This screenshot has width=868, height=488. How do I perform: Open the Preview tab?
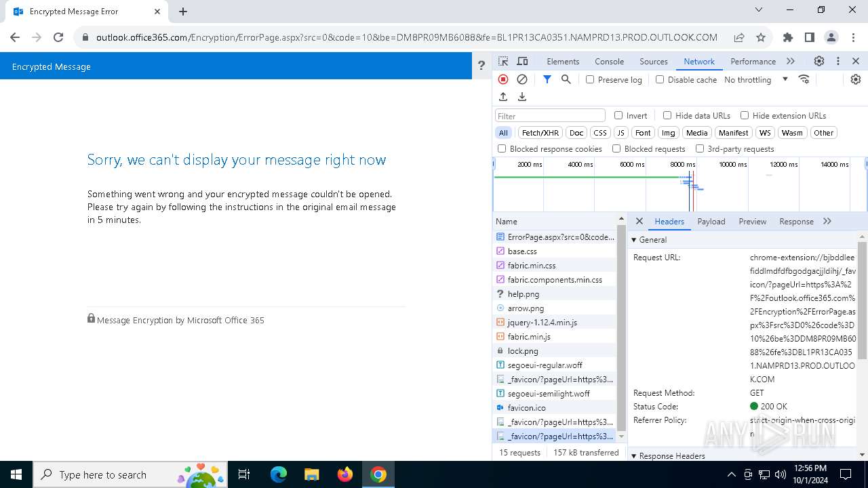click(x=753, y=222)
